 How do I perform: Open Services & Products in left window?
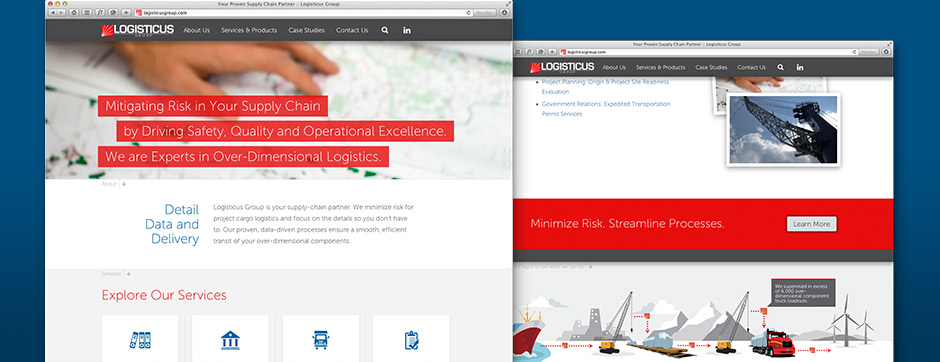point(249,30)
